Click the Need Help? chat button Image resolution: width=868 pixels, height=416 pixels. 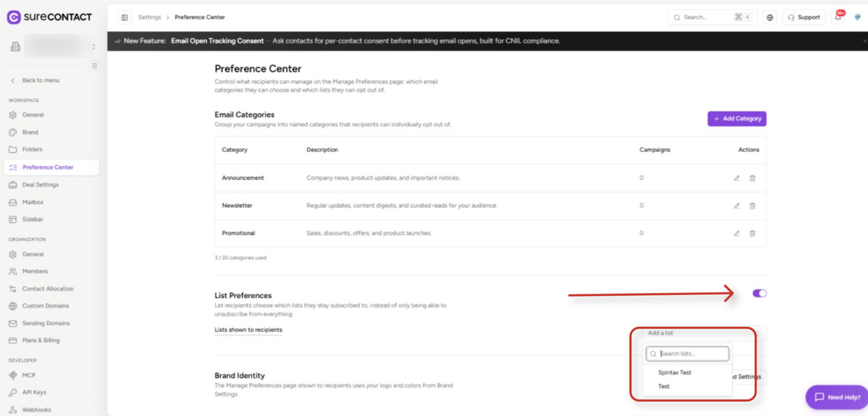pyautogui.click(x=836, y=397)
